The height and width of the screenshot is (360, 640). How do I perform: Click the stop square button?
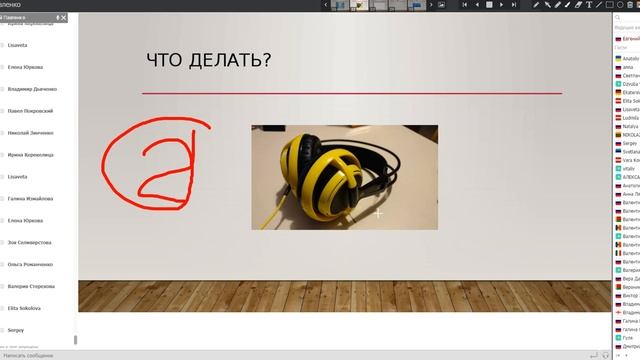pos(489,5)
